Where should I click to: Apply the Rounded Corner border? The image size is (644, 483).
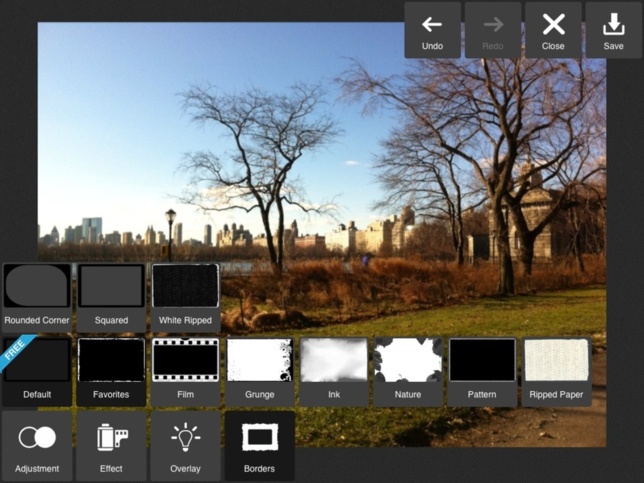point(37,297)
